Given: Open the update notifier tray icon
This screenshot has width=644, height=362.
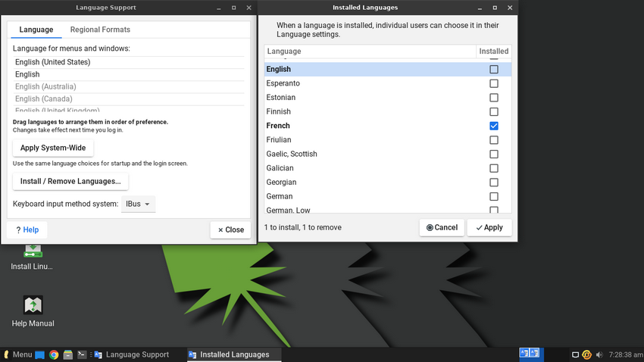Looking at the screenshot, I should [x=586, y=354].
